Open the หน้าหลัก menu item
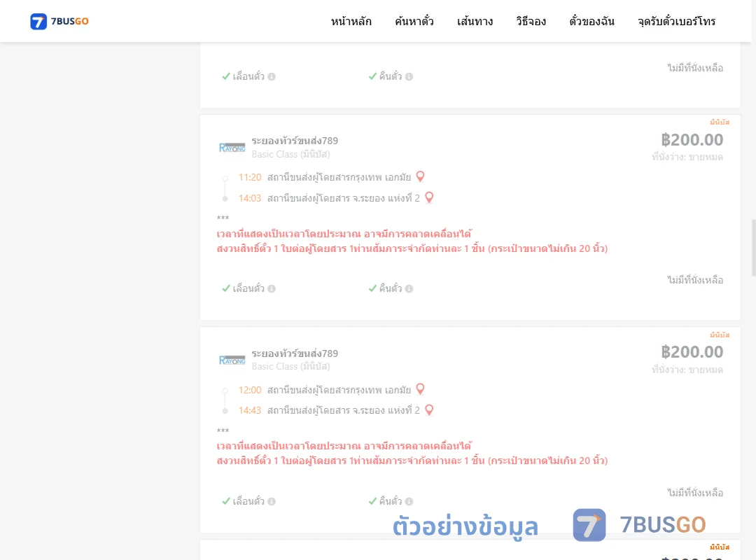The height and width of the screenshot is (560, 756). click(351, 21)
